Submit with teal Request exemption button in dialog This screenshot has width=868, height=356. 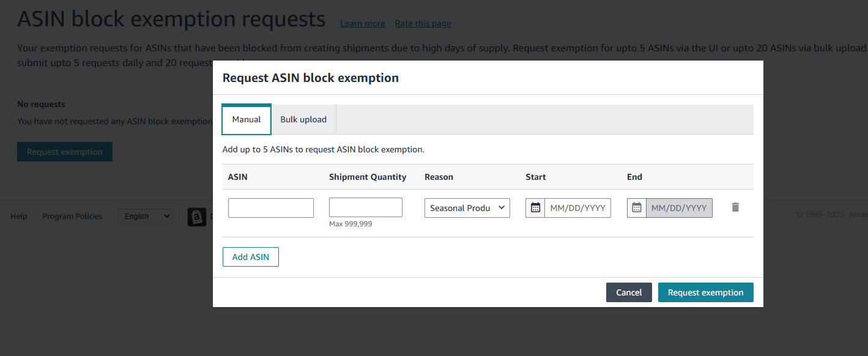click(x=705, y=292)
